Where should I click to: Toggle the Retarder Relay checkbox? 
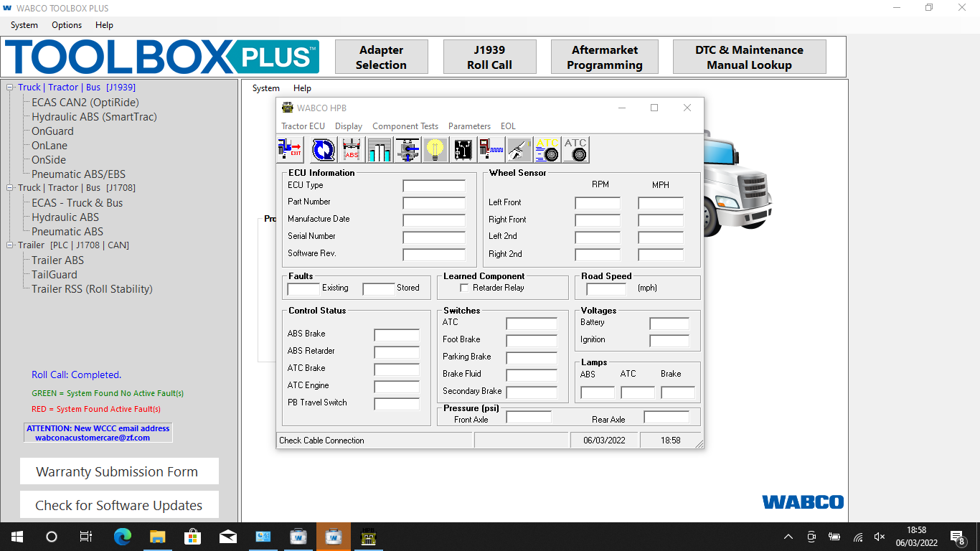[464, 288]
